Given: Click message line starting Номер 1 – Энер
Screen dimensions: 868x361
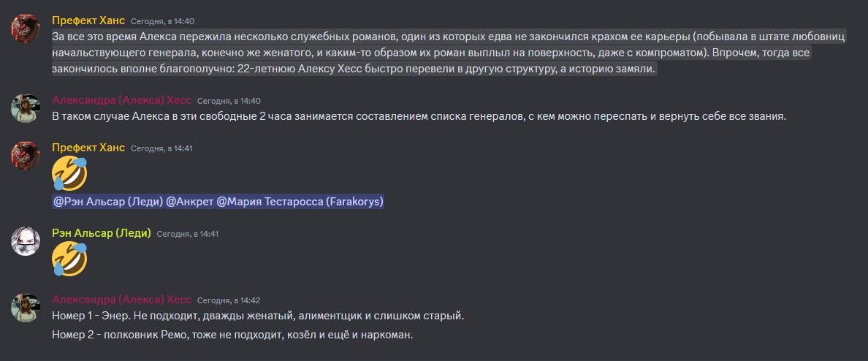Looking at the screenshot, I should (257, 316).
